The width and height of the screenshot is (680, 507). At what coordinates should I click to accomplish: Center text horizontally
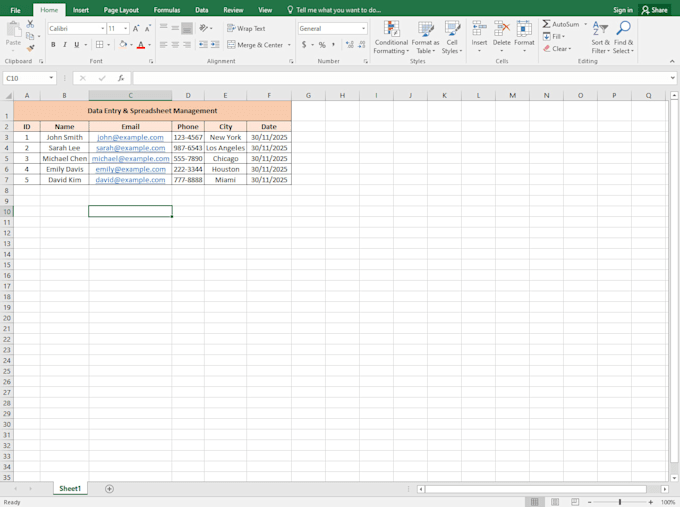click(175, 45)
